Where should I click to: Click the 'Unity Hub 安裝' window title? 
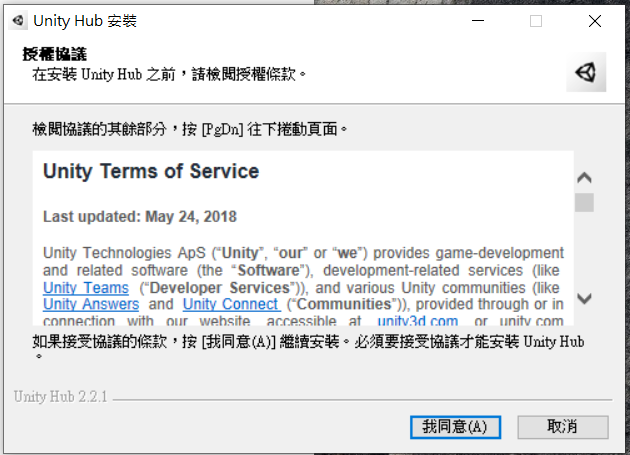[85, 20]
